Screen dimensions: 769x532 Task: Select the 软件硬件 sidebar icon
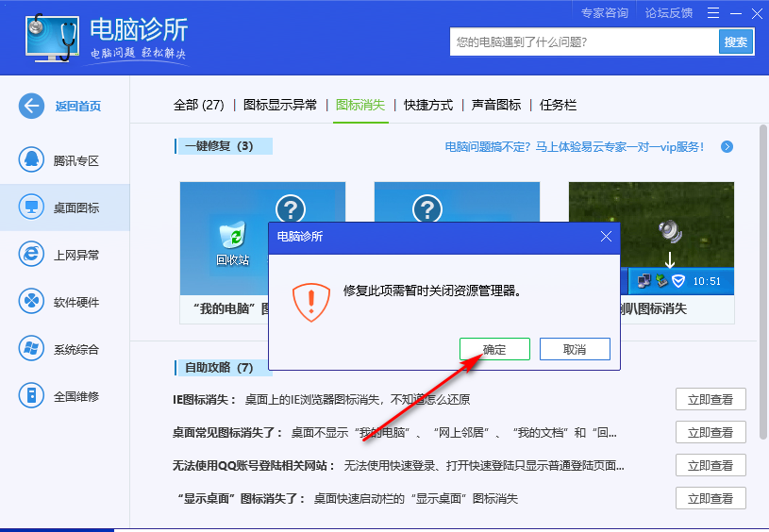pyautogui.click(x=31, y=302)
